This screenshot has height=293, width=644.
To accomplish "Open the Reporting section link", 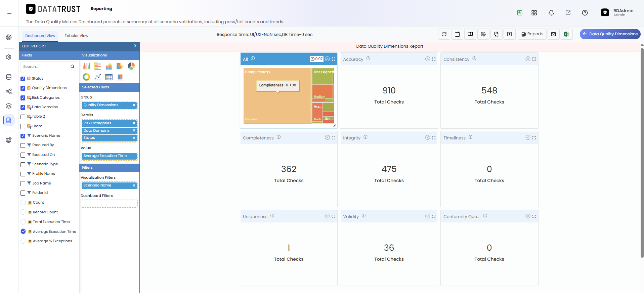I will click(101, 9).
